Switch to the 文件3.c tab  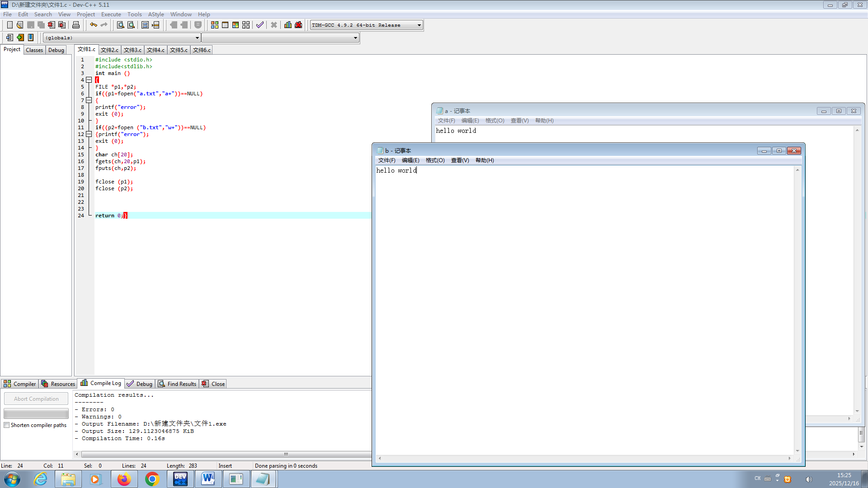tap(132, 50)
